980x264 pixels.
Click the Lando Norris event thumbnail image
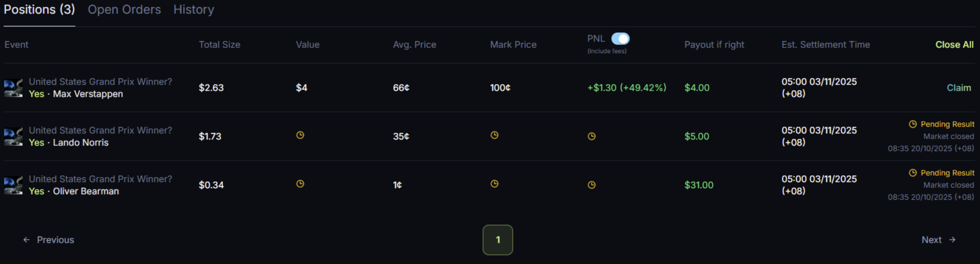13,137
